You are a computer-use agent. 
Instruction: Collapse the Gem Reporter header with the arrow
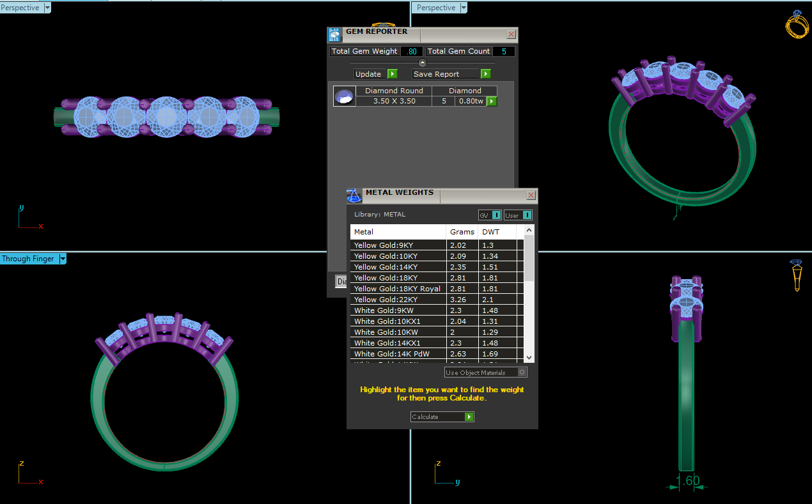coord(422,63)
